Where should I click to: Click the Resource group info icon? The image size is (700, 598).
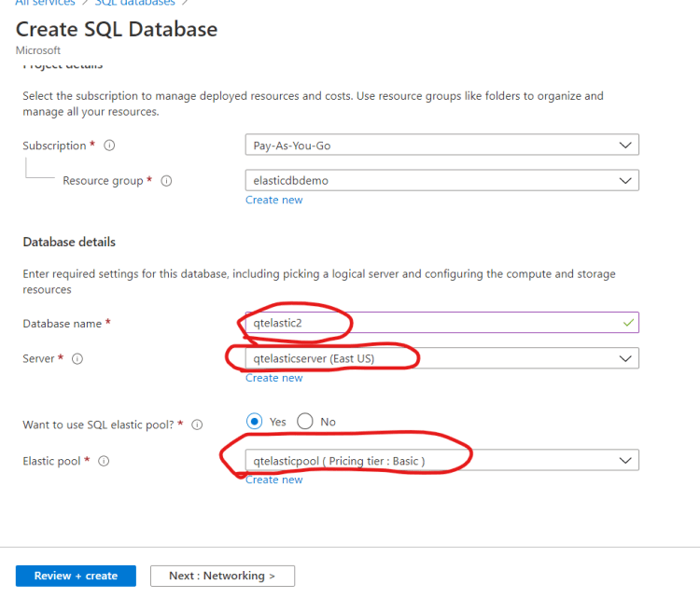(x=167, y=181)
